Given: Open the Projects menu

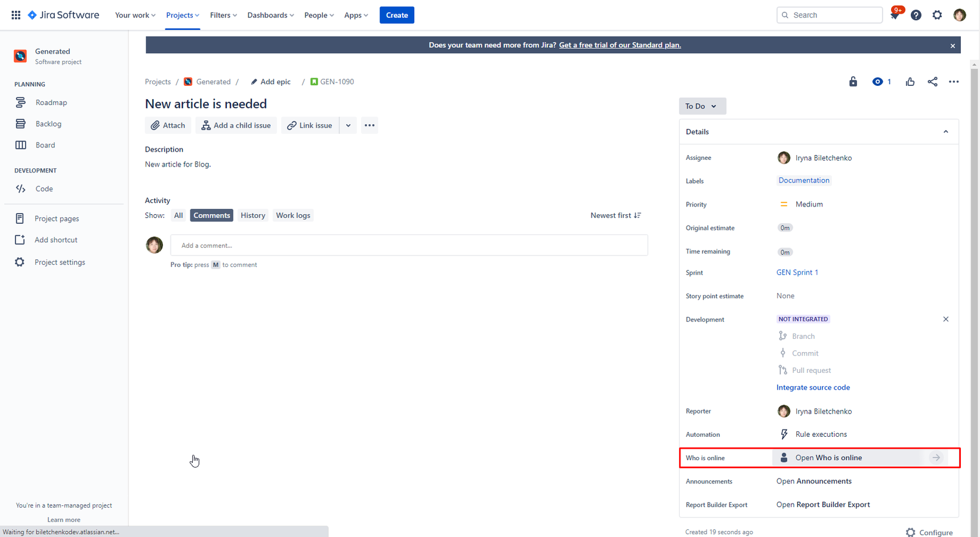Looking at the screenshot, I should coord(183,15).
